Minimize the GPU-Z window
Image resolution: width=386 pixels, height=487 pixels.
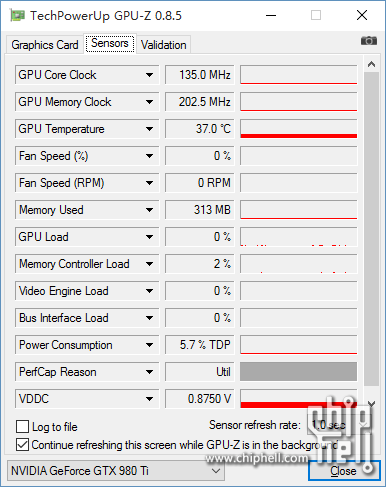click(271, 15)
